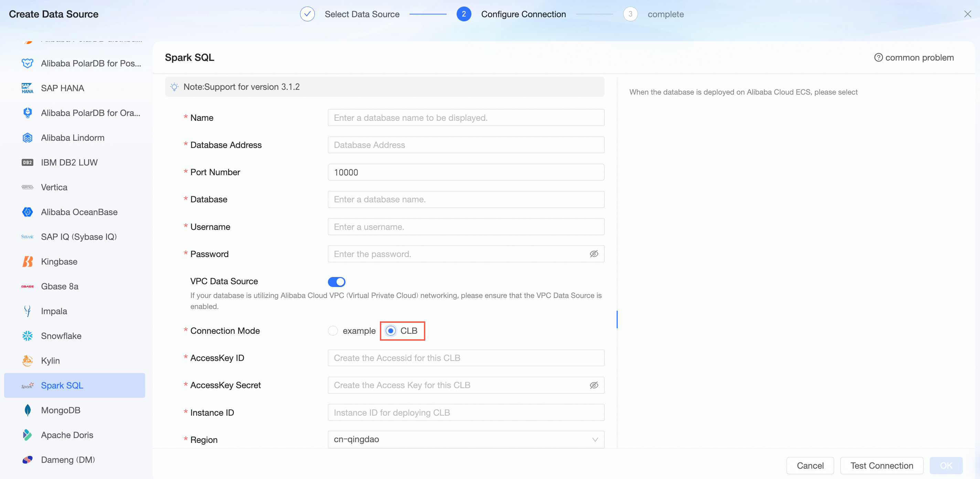Select Dameng (DM) in the list
The image size is (980, 479).
point(68,459)
